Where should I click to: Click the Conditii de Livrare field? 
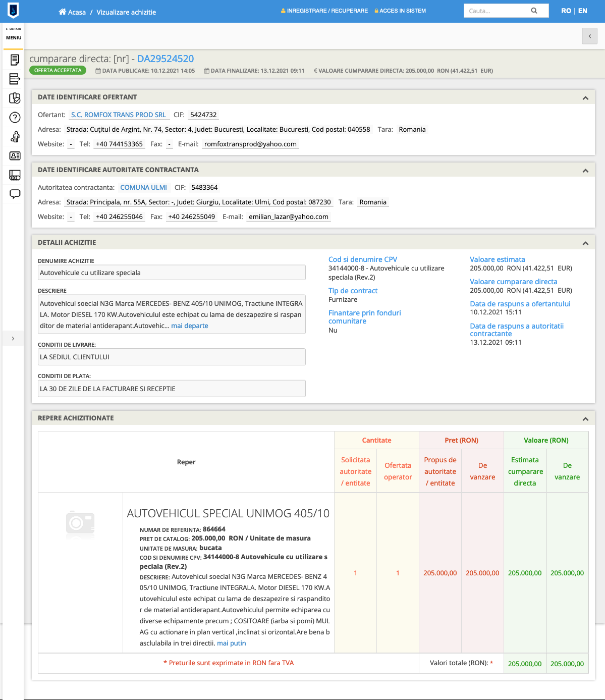point(172,357)
